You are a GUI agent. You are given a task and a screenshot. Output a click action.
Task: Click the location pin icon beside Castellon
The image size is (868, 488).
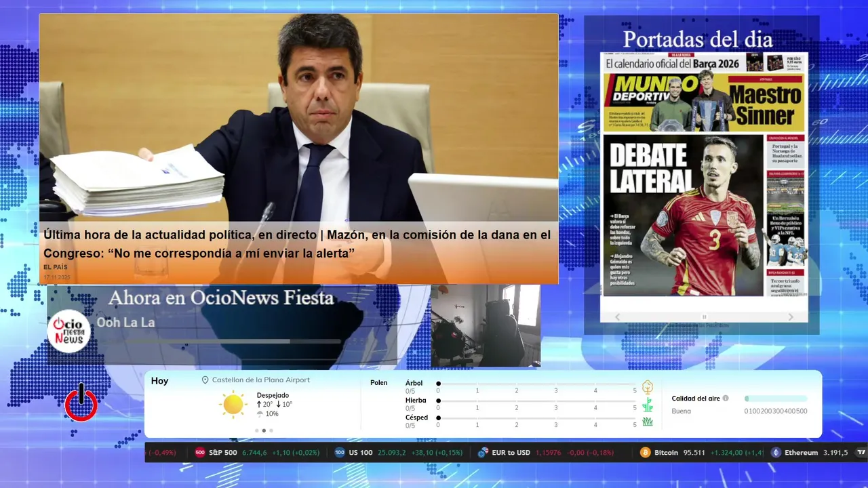click(205, 380)
